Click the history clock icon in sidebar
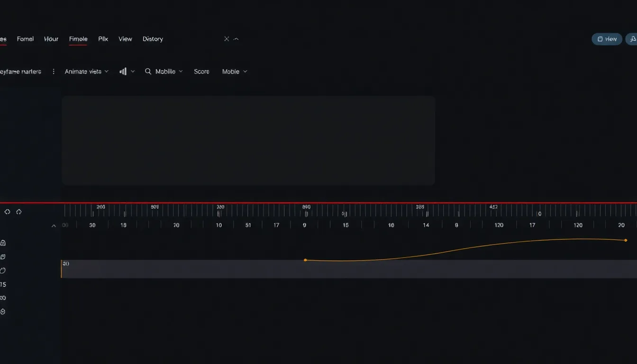The image size is (637, 364). coord(3,270)
